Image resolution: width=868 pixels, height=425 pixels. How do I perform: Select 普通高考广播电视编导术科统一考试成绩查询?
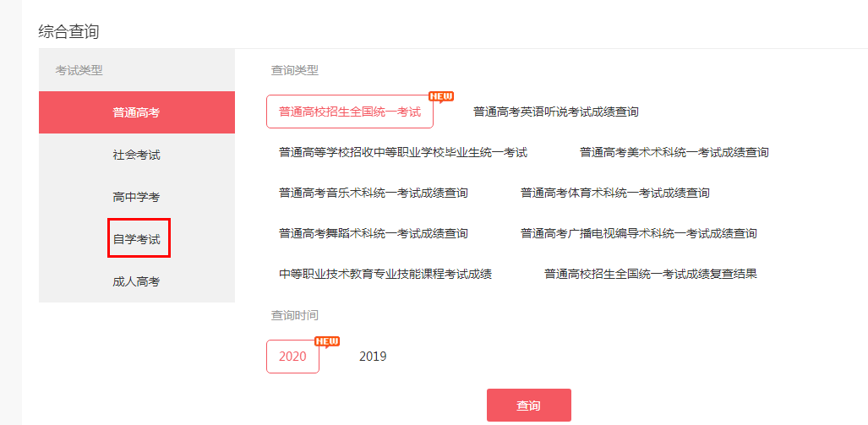click(x=638, y=233)
